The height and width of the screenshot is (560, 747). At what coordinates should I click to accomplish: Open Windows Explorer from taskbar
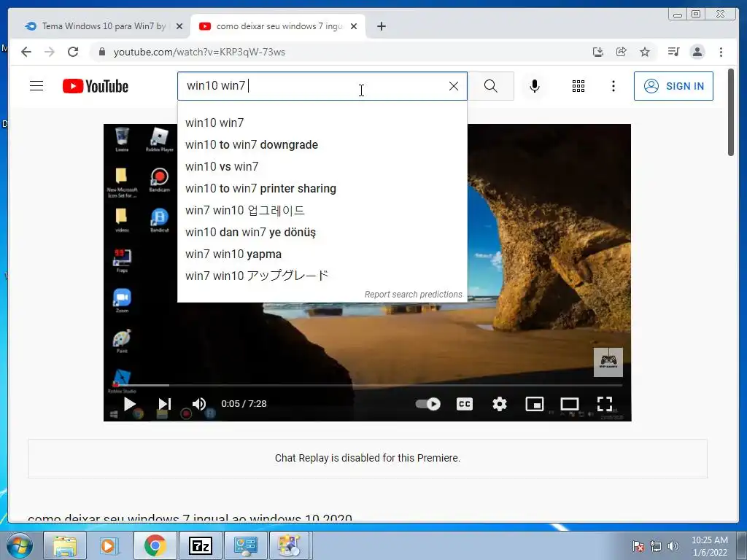[x=65, y=545]
